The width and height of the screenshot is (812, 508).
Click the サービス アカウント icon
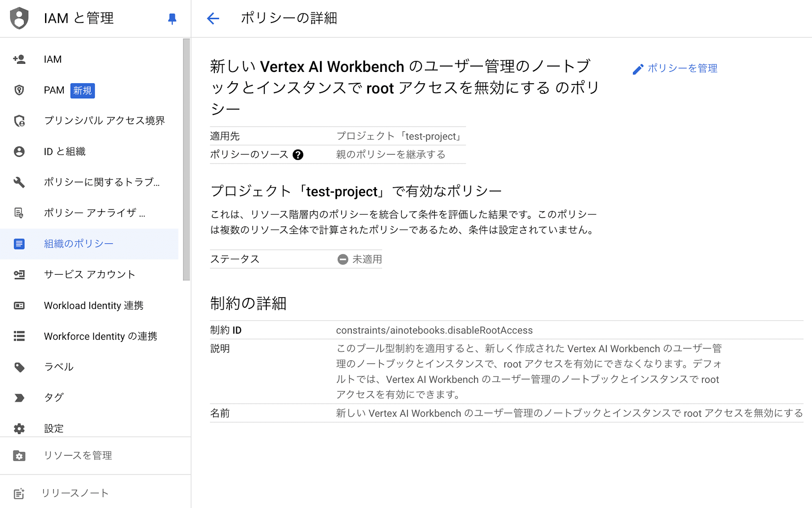click(19, 274)
